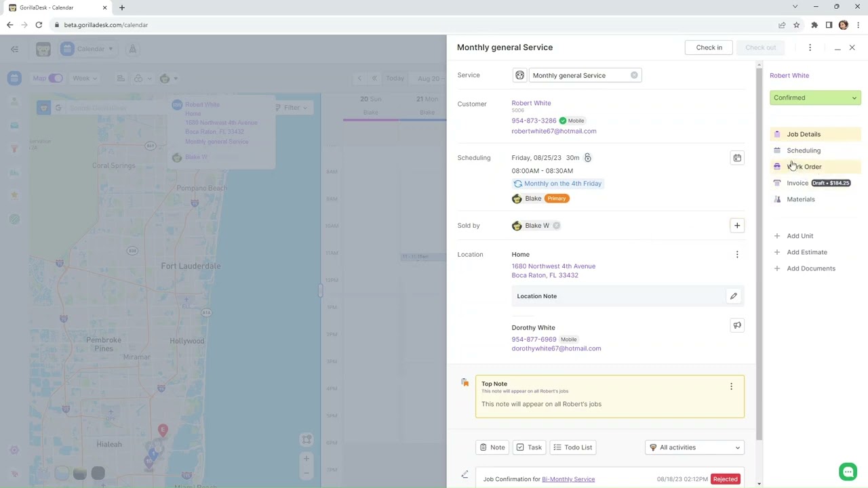Click the announcement icon beside Dorothy White
Screen dimensions: 868x488
(737, 325)
